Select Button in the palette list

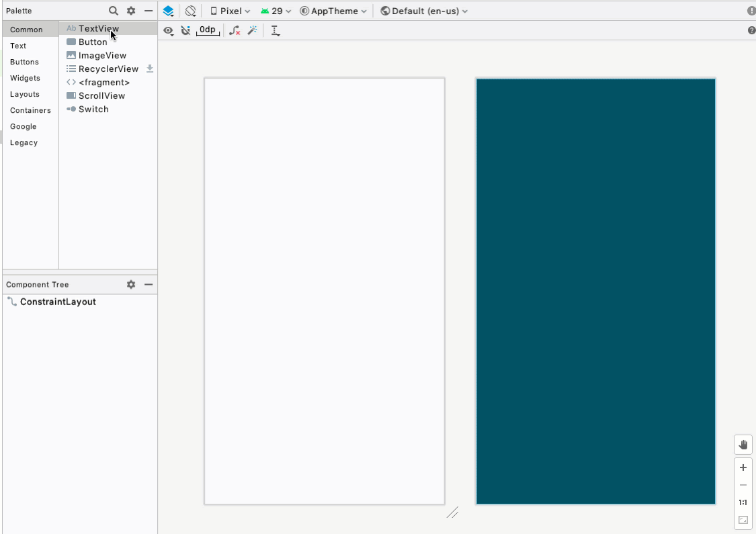[x=93, y=42]
